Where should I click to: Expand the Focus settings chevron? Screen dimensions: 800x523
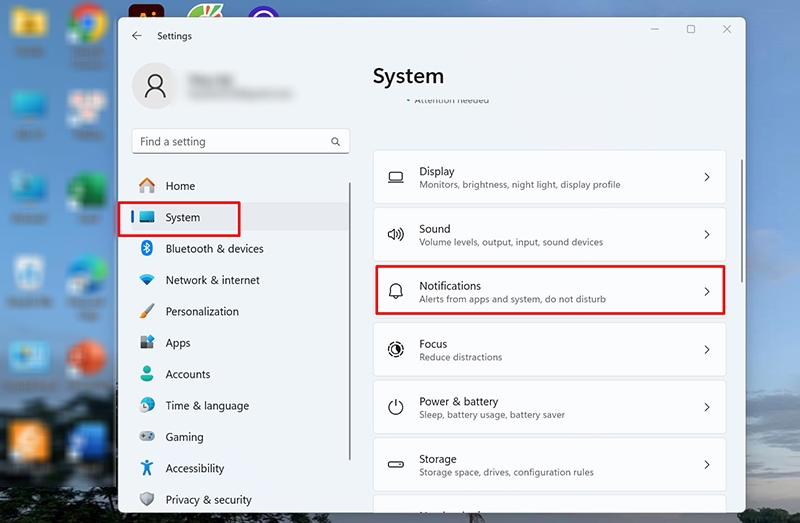point(707,350)
